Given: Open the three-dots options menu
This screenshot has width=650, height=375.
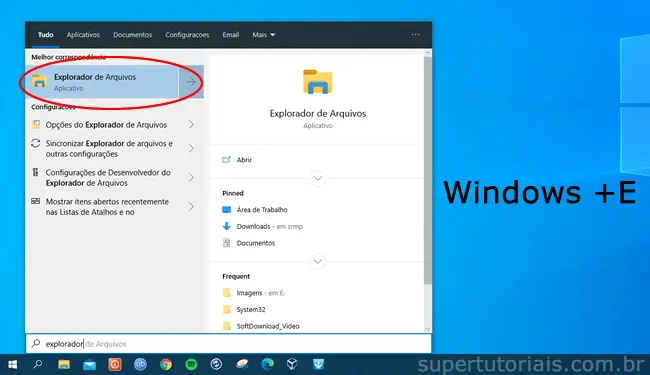Looking at the screenshot, I should coord(415,35).
